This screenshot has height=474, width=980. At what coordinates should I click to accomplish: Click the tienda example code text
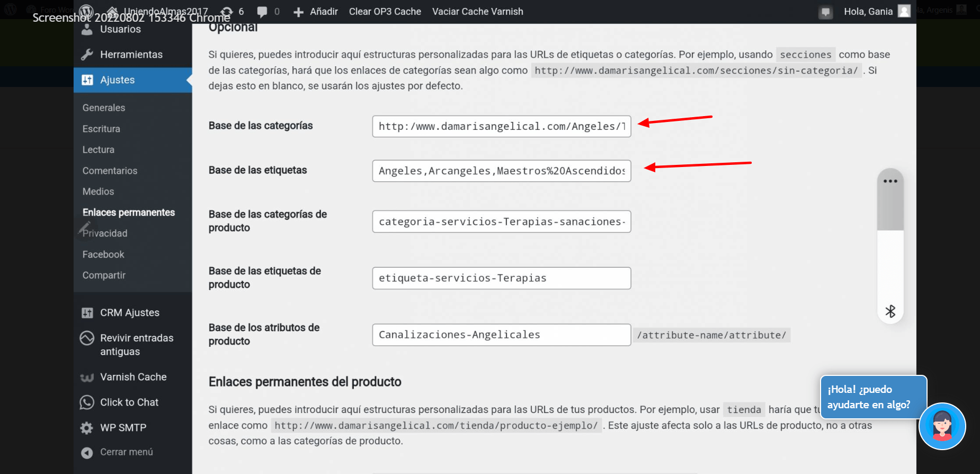(x=744, y=409)
